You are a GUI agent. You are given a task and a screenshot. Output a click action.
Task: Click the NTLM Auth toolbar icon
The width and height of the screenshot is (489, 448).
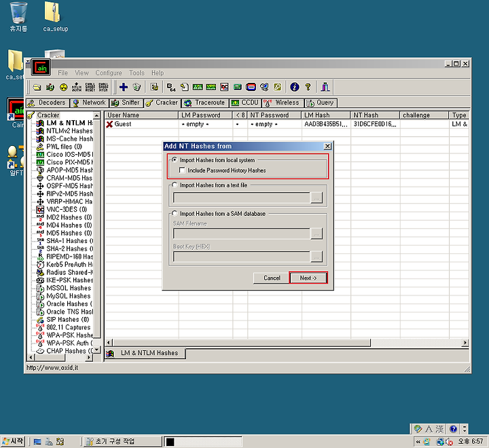tap(77, 87)
